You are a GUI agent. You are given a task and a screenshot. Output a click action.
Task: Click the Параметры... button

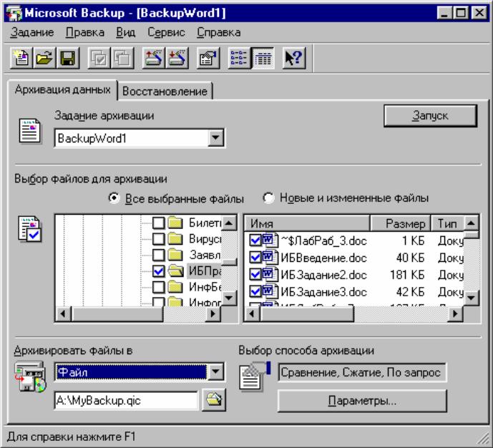click(362, 401)
